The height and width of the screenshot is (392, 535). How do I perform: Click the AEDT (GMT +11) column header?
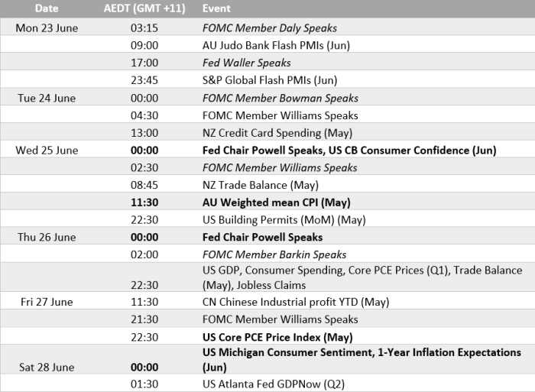point(144,8)
